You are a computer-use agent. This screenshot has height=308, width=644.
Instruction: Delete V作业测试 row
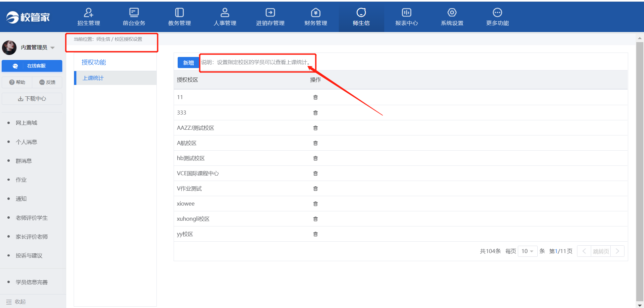315,188
